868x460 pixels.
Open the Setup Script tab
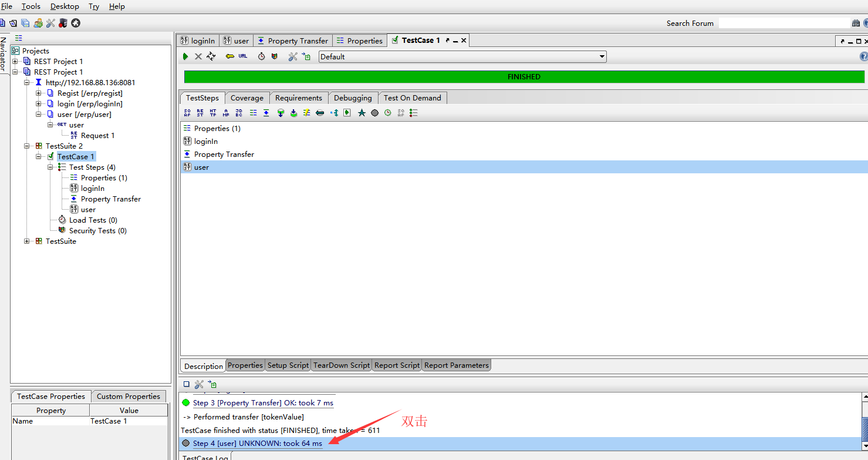pyautogui.click(x=288, y=365)
